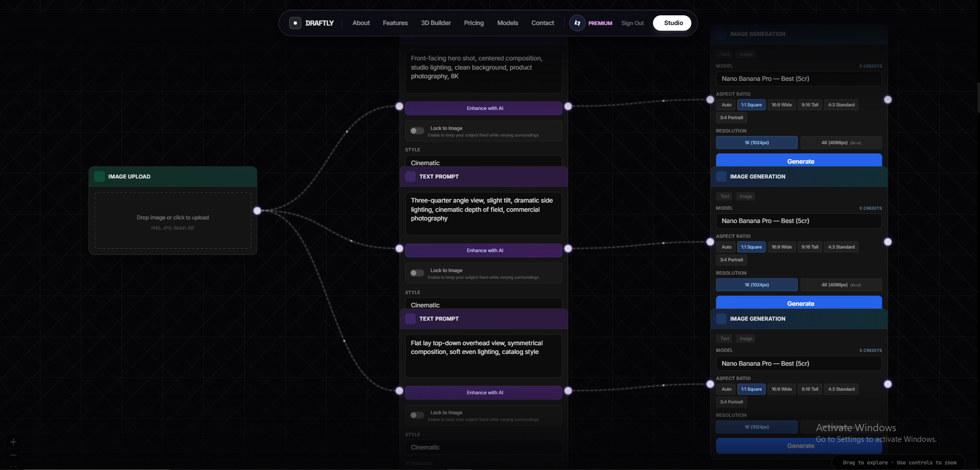980x470 pixels.
Task: Open the Contact page
Action: [542, 23]
